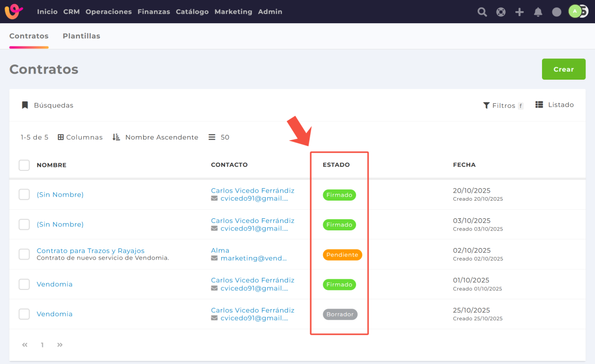Image resolution: width=595 pixels, height=364 pixels.
Task: Change the Nombre Ascendente sort order
Action: tap(155, 137)
